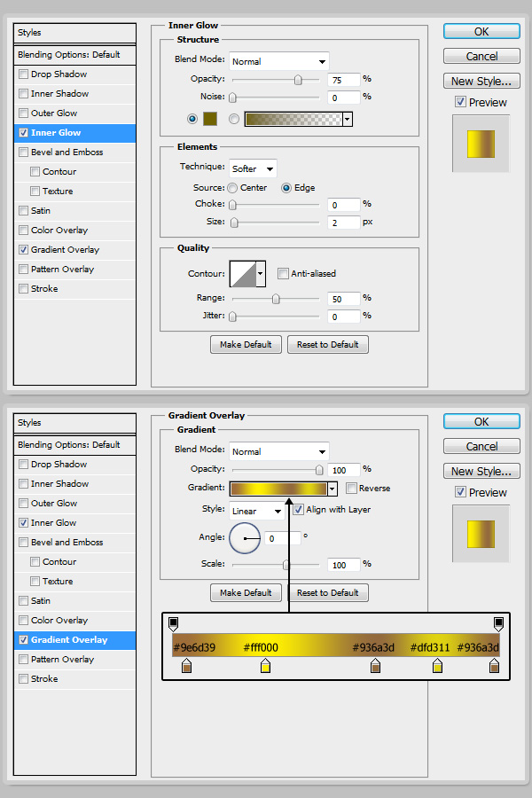Click the Inner Glow Opacity slider handle
Image resolution: width=532 pixels, height=798 pixels.
298,80
